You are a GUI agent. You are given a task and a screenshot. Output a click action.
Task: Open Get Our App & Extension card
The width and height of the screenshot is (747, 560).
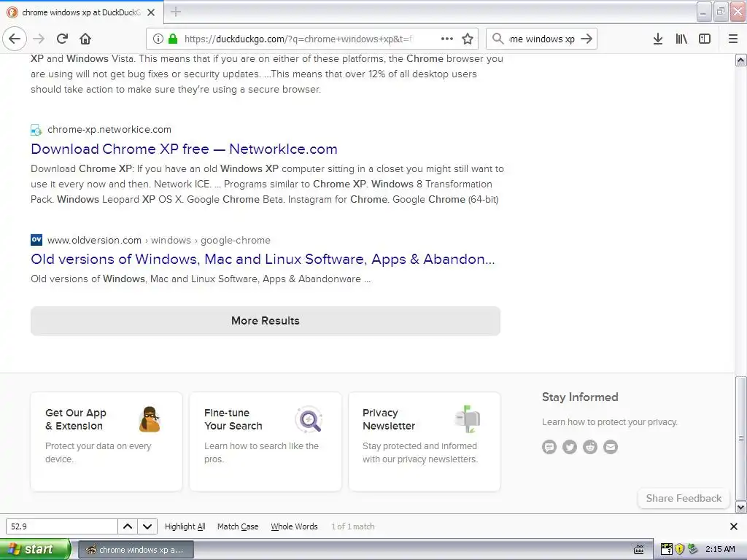click(x=107, y=441)
